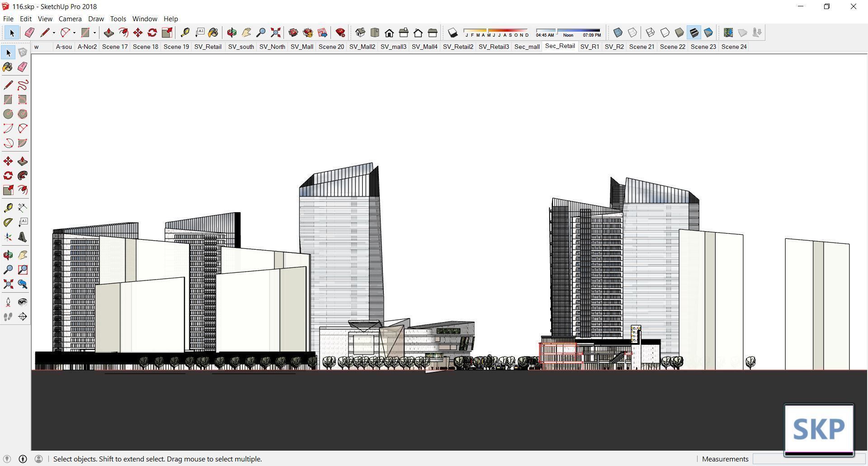The image size is (868, 466).
Task: Select the Zoom Window tool in left toolbar
Action: (23, 270)
